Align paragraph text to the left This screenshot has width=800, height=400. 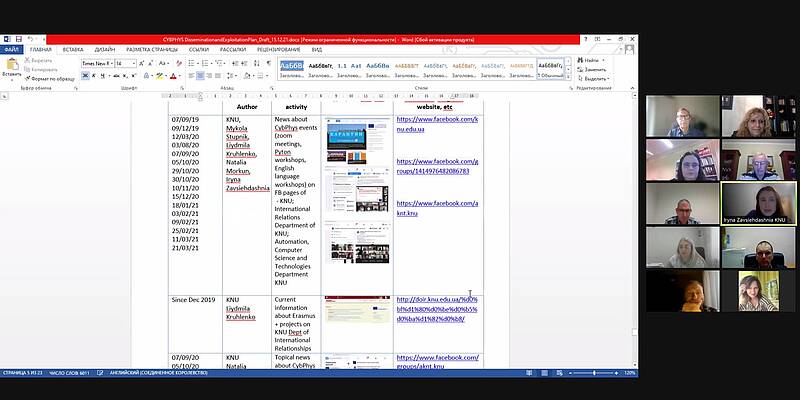point(191,76)
